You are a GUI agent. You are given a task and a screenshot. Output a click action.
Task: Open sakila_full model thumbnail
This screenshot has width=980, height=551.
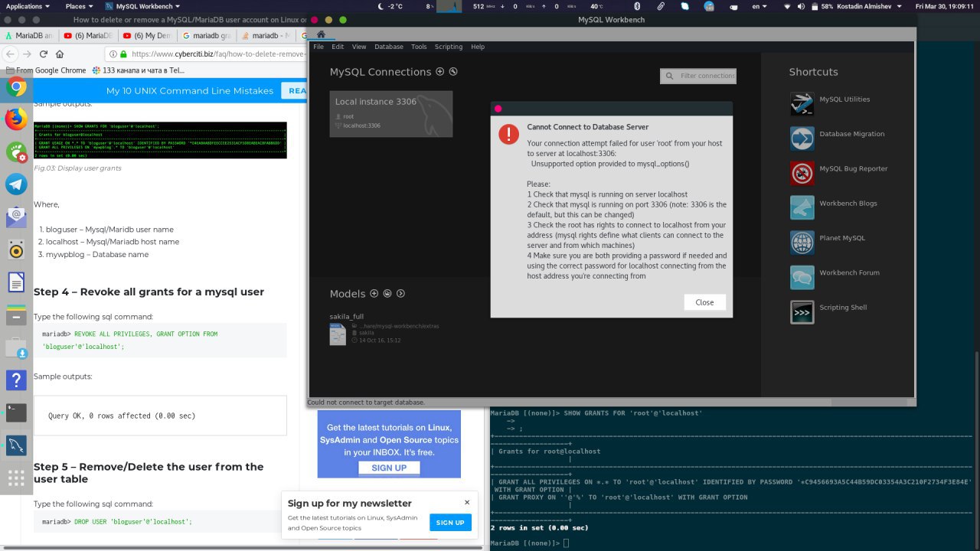(x=338, y=334)
